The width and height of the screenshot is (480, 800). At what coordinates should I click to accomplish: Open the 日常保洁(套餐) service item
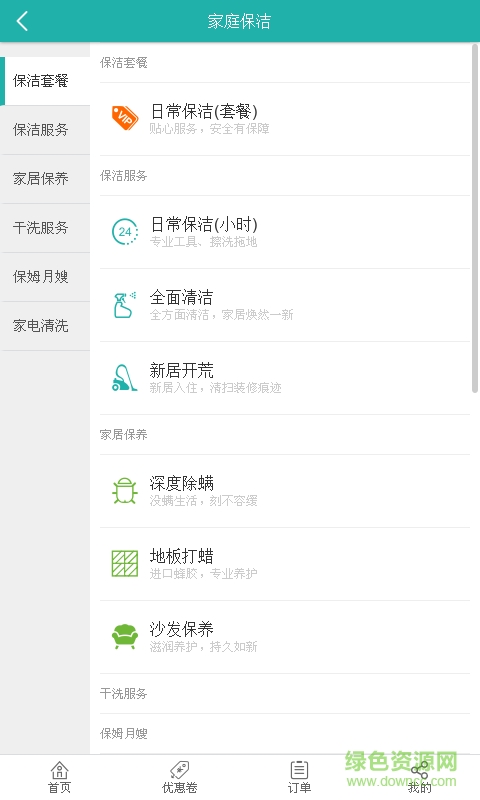click(285, 119)
